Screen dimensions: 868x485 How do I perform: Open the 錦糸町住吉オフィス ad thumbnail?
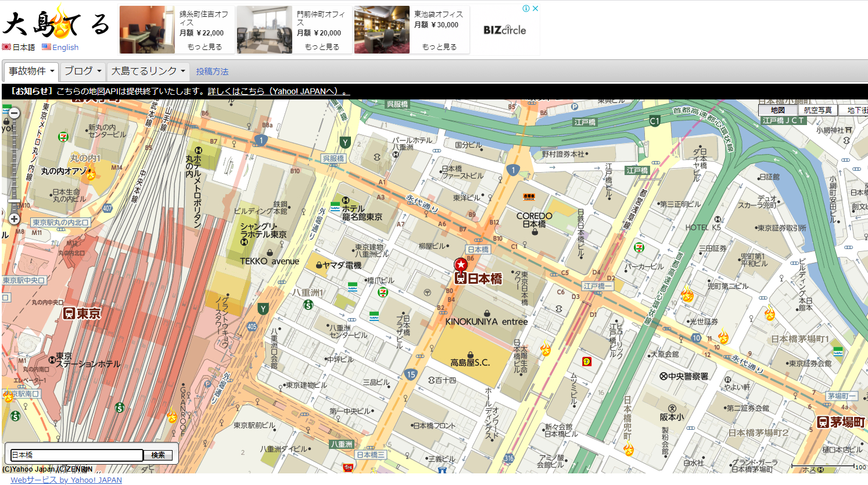tap(147, 30)
